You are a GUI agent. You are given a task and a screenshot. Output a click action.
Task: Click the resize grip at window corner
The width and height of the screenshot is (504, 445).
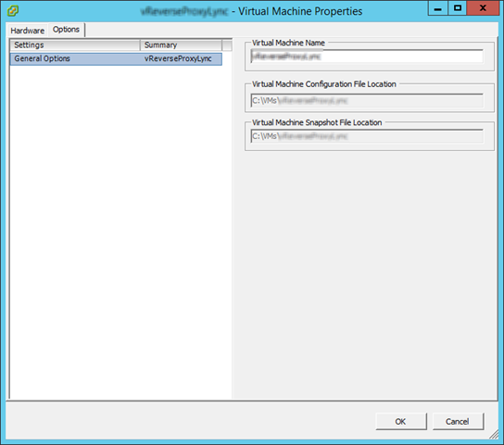point(494,435)
